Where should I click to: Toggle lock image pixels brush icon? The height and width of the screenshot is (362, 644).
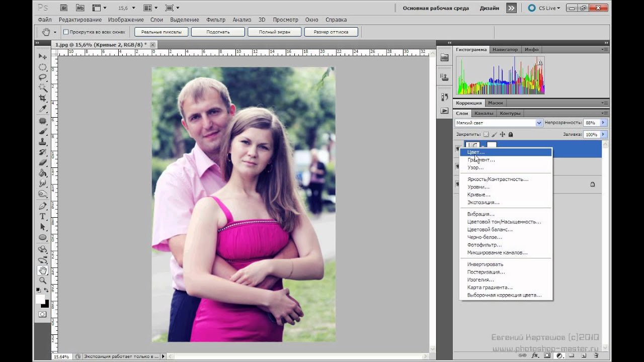[x=495, y=134]
